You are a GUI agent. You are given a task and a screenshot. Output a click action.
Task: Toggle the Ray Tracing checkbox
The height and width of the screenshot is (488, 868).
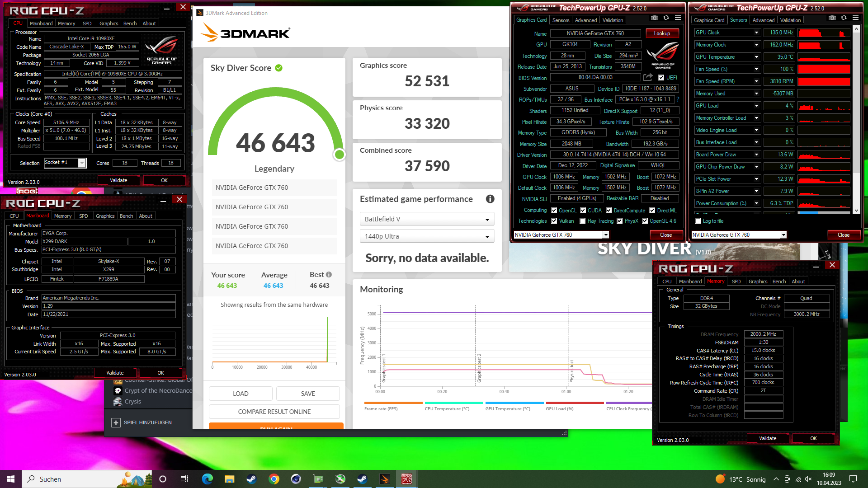click(583, 221)
